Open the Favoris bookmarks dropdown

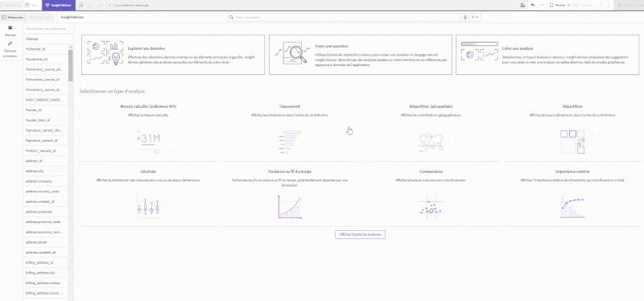559,6
